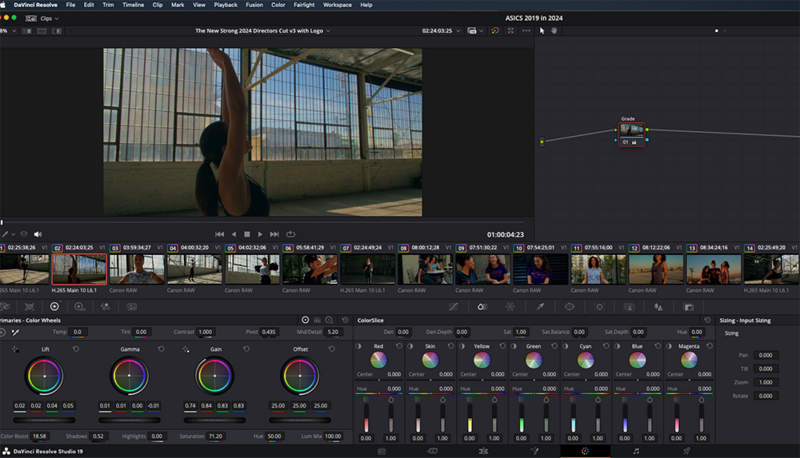The image size is (800, 458).
Task: Jump to the first frame
Action: pos(219,234)
